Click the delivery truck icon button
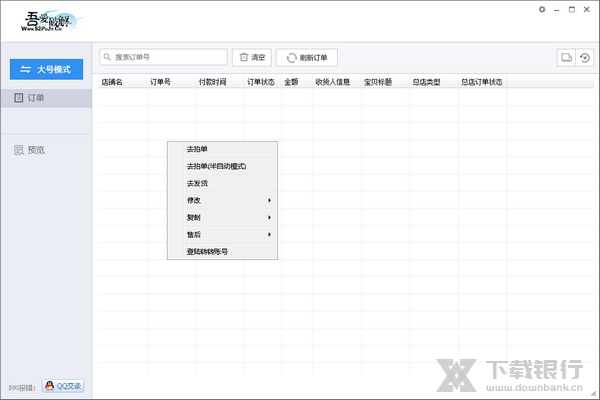This screenshot has width=600, height=400. click(566, 58)
